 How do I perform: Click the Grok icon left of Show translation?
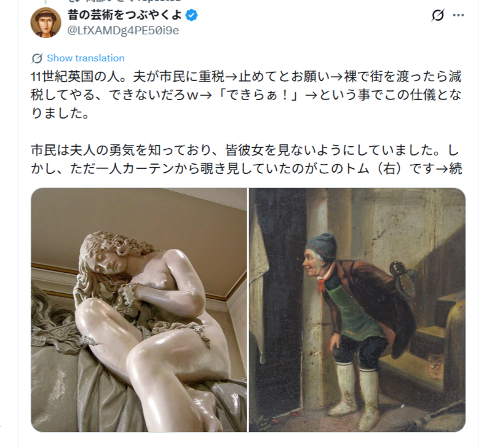click(37, 58)
